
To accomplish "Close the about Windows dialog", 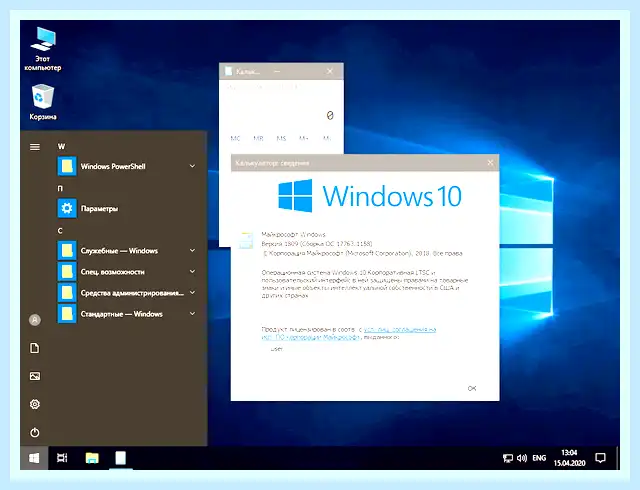I will point(490,163).
